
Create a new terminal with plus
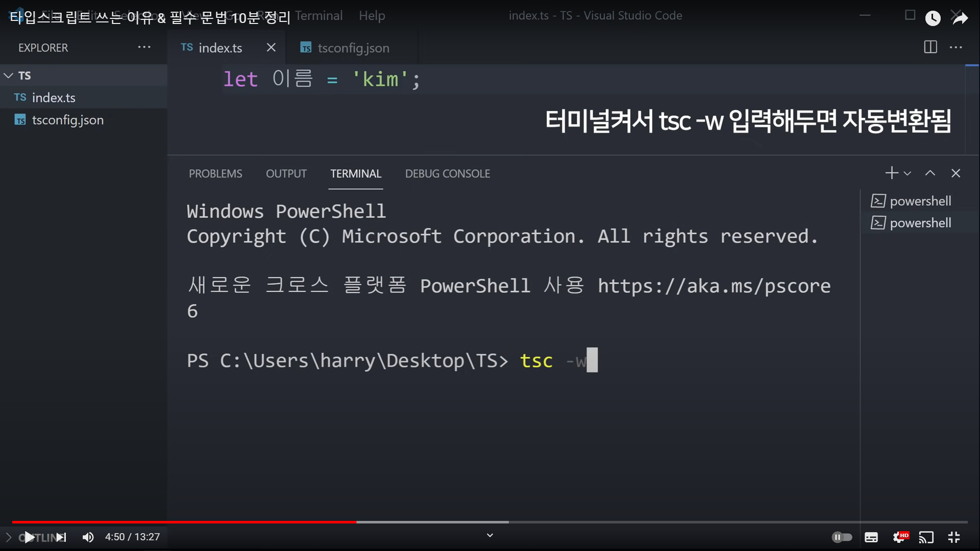(892, 173)
